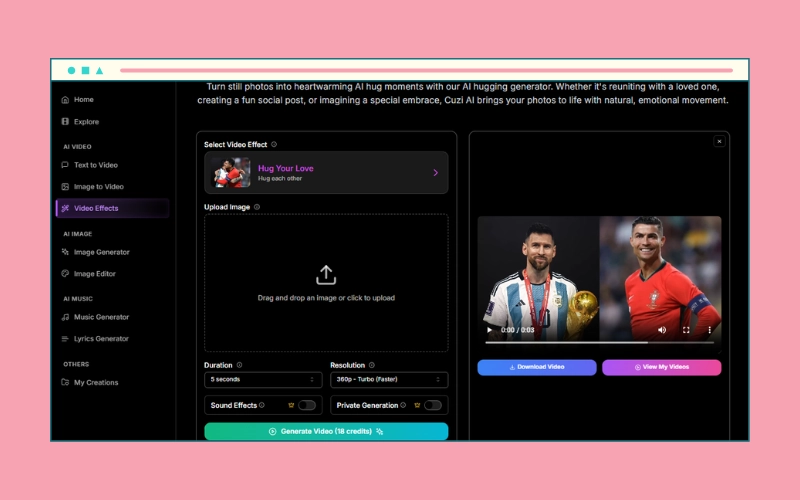
Task: Click the Music Generator sidebar icon
Action: [x=65, y=317]
